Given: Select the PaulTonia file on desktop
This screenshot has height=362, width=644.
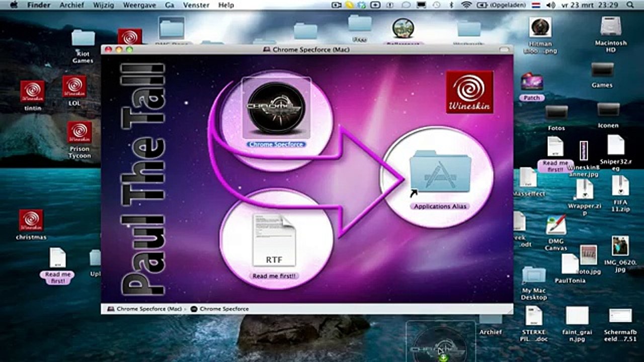Looking at the screenshot, I should (x=570, y=264).
